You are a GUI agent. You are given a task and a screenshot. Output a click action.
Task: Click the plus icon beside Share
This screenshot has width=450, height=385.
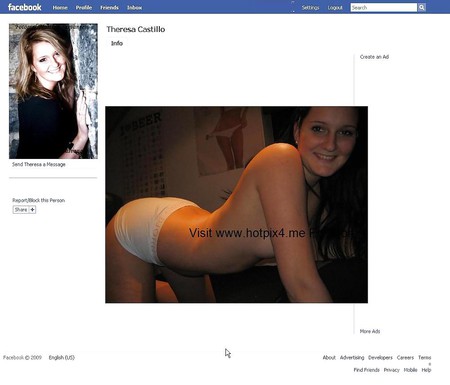(x=32, y=210)
